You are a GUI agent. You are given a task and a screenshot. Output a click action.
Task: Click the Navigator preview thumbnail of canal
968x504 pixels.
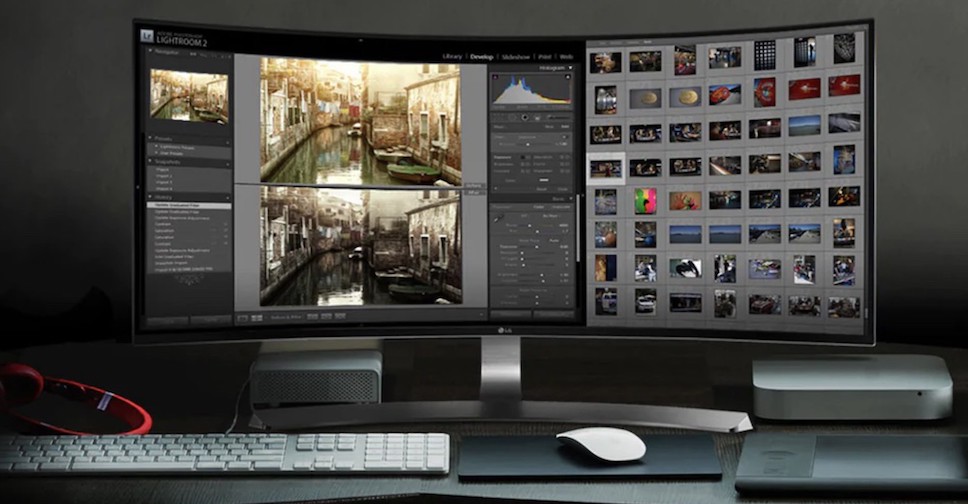tap(189, 95)
